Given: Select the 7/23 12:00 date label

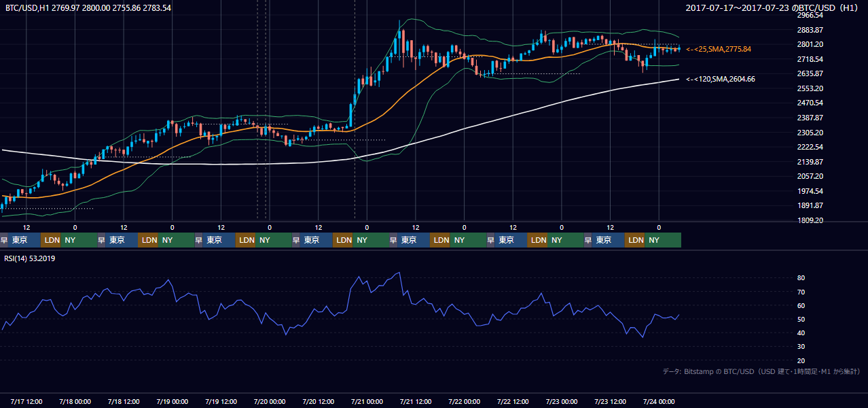Looking at the screenshot, I should pyautogui.click(x=611, y=401).
